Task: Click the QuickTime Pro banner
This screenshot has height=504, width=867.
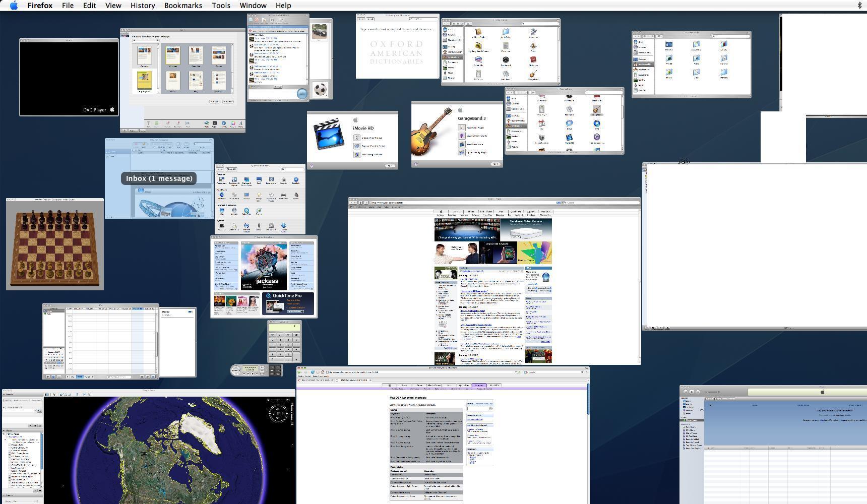Action: pyautogui.click(x=288, y=303)
